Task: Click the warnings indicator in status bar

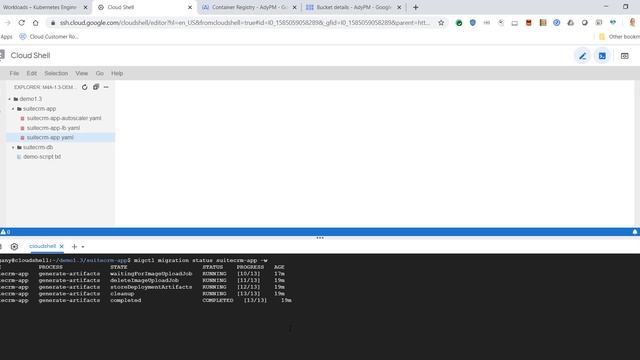Action: tap(5, 232)
